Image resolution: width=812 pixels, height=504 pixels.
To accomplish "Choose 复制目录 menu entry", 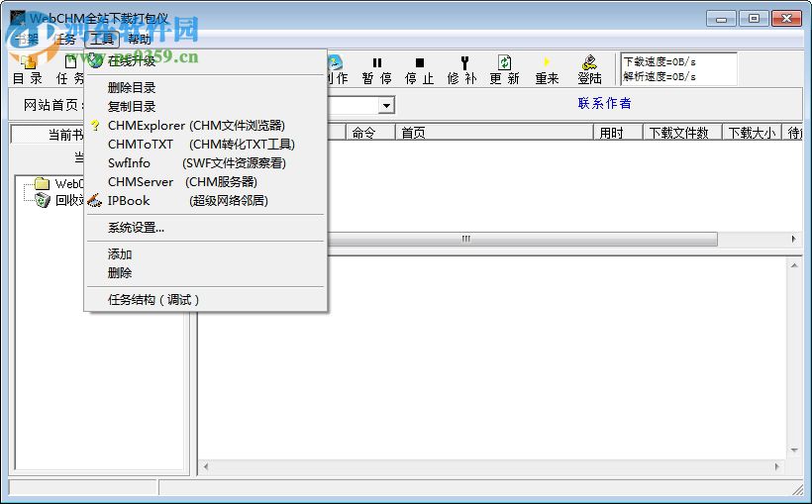I will tap(206, 106).
